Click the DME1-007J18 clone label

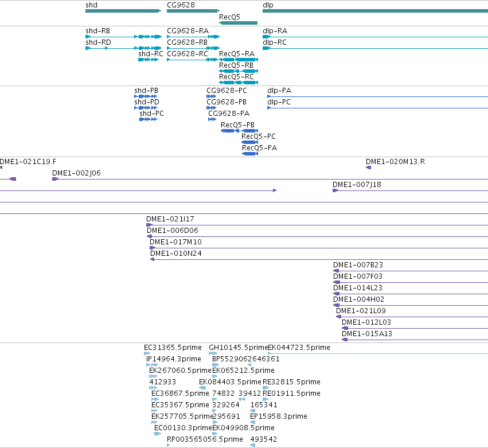357,185
